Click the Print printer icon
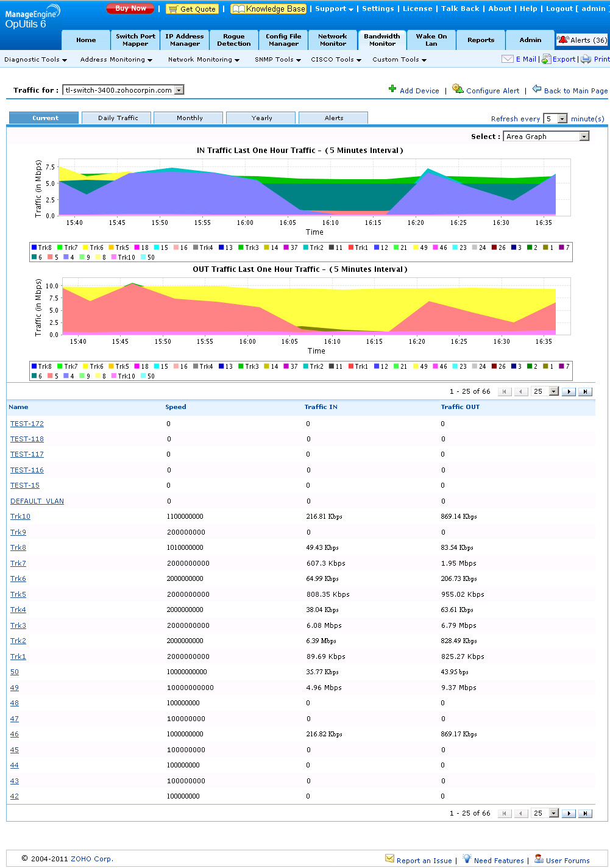Screen dimensions: 610x868 (586, 59)
